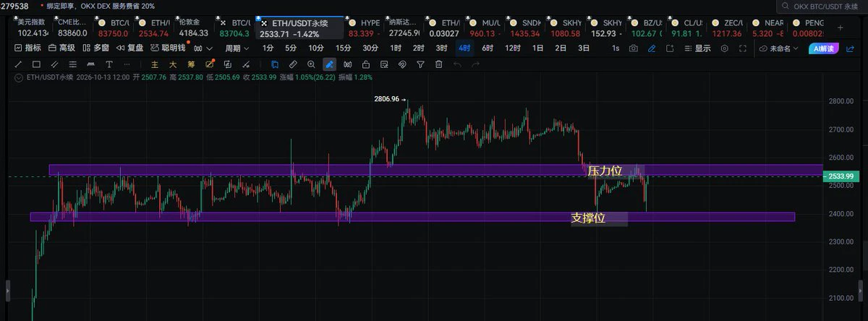Add a new symbol tab with plus
The height and width of the screenshot is (321, 868).
pos(840,27)
